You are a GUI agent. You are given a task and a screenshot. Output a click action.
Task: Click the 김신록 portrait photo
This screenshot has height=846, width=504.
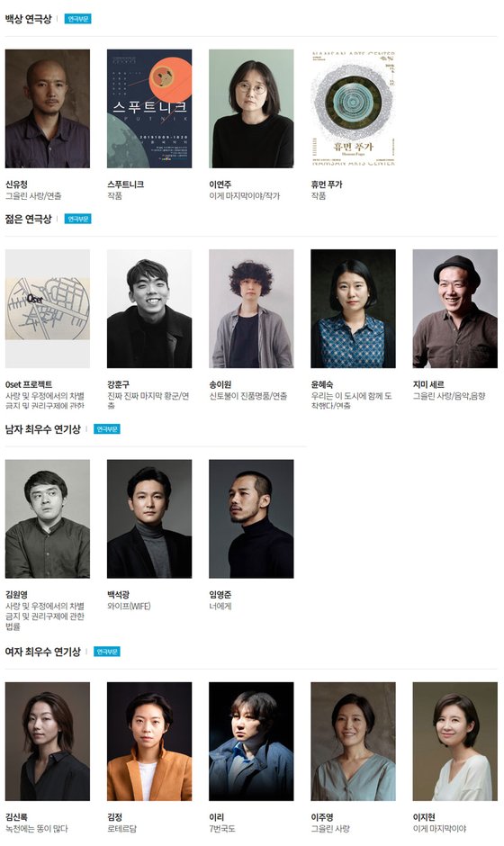pos(48,742)
